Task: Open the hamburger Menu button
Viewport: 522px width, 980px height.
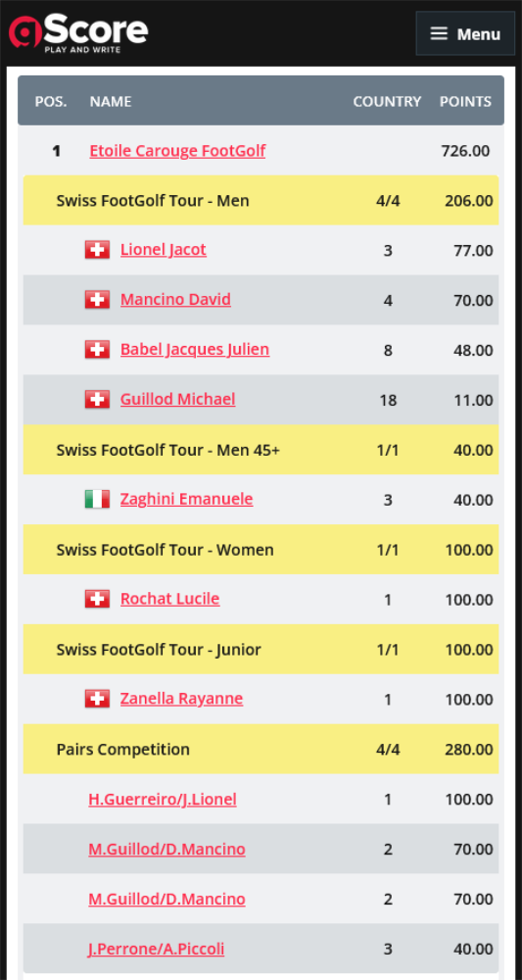Action: 465,33
